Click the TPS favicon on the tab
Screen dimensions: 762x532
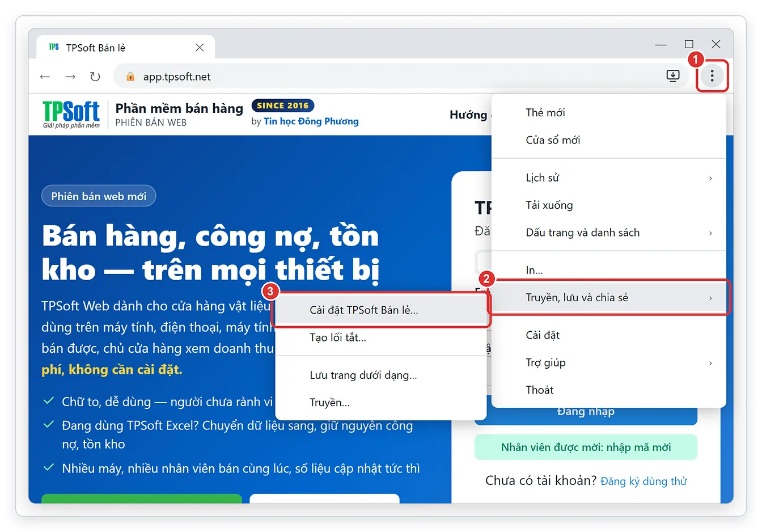(54, 47)
